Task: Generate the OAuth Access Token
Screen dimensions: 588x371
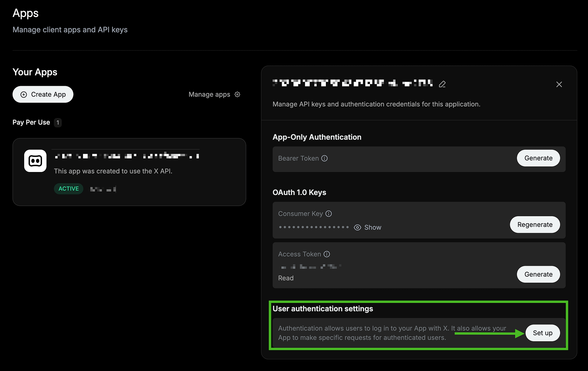Action: (538, 274)
